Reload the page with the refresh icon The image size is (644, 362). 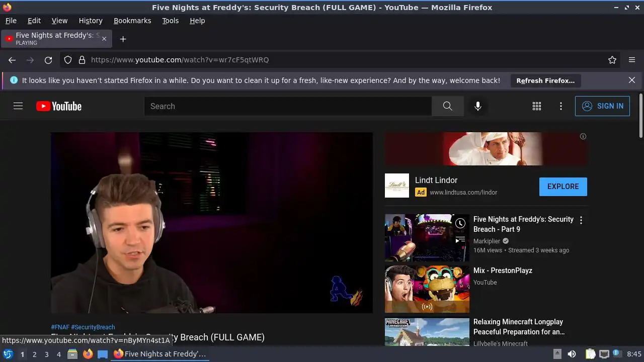coord(48,60)
